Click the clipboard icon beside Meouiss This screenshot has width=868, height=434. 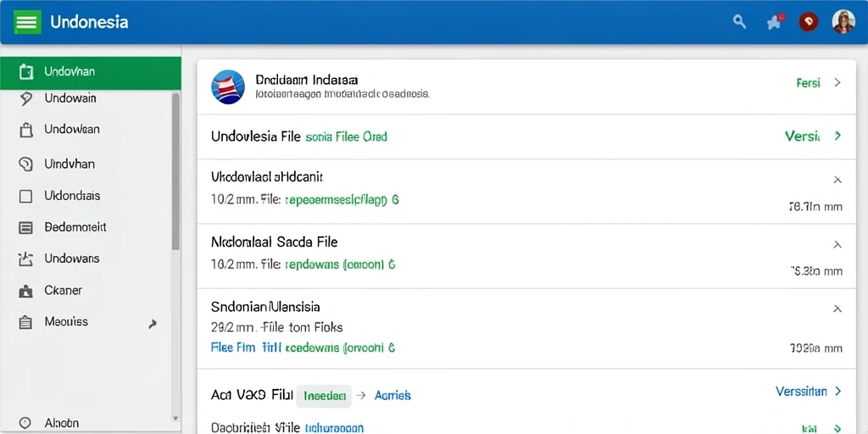pos(26,322)
